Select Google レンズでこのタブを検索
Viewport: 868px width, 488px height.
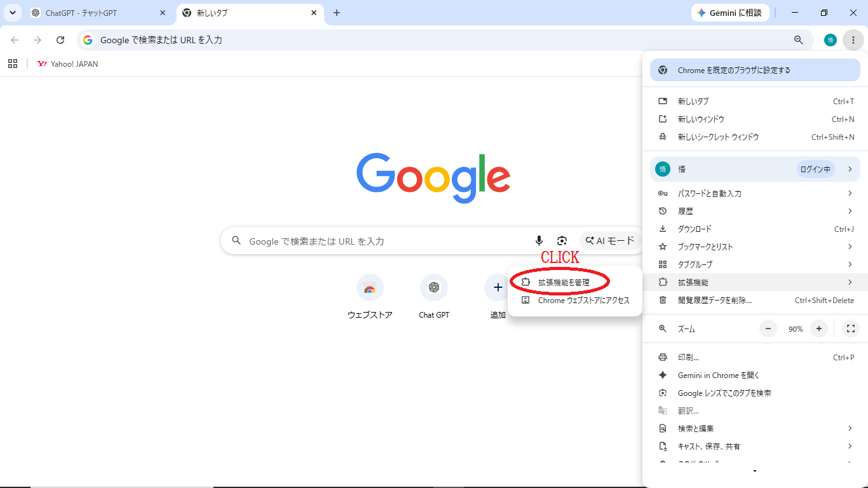(x=755, y=393)
